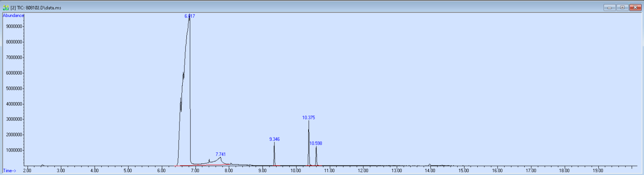This screenshot has width=644, height=175.
Task: Minimize the TIC chromatogram window
Action: pyautogui.click(x=609, y=7)
